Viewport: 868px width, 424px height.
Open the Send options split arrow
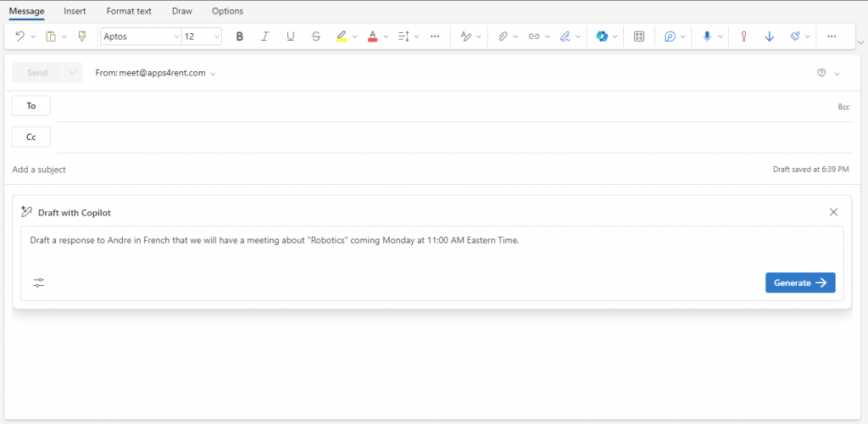point(73,73)
